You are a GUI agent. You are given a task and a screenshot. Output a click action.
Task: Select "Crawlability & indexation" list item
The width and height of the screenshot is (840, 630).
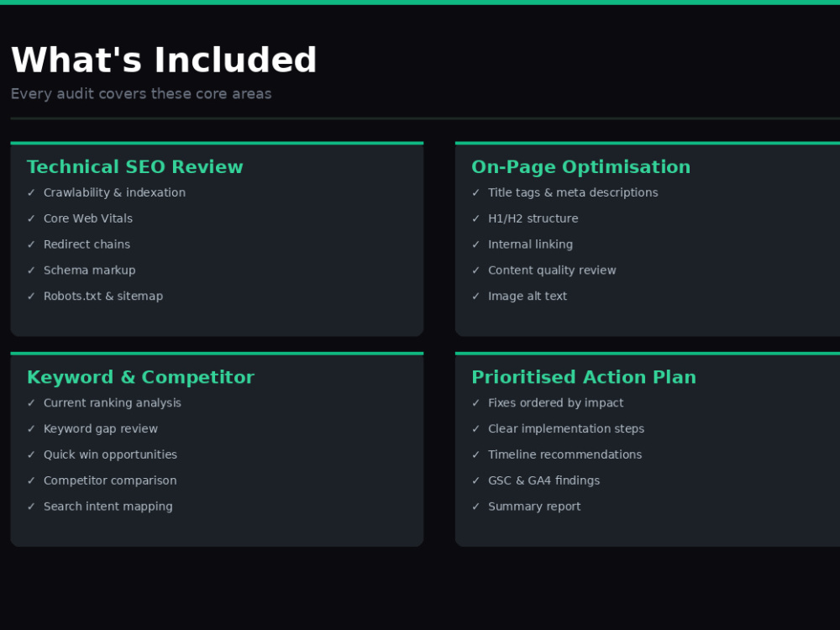click(x=114, y=193)
